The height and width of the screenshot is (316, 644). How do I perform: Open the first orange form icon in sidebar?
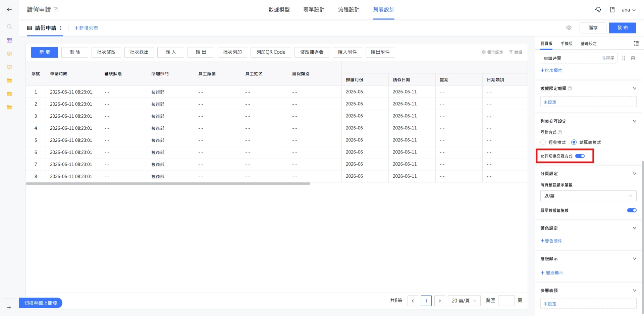(9, 54)
